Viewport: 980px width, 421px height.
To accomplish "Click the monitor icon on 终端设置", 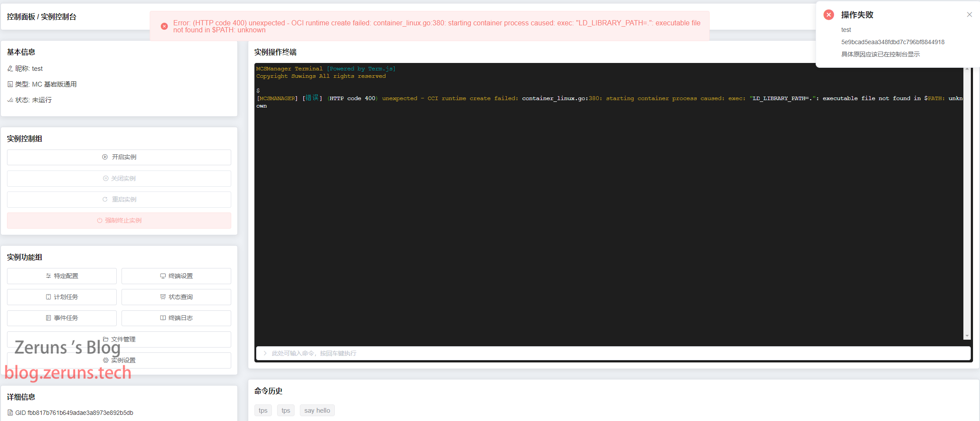I will tap(163, 276).
